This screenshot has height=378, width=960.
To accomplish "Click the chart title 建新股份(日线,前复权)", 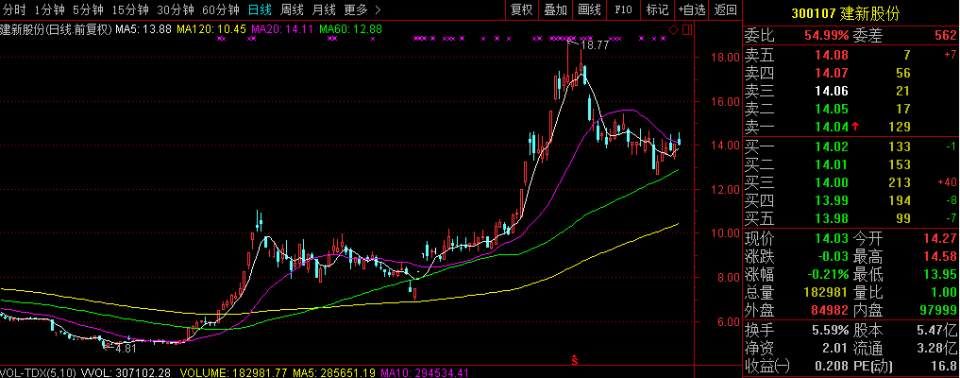I will tap(56, 29).
